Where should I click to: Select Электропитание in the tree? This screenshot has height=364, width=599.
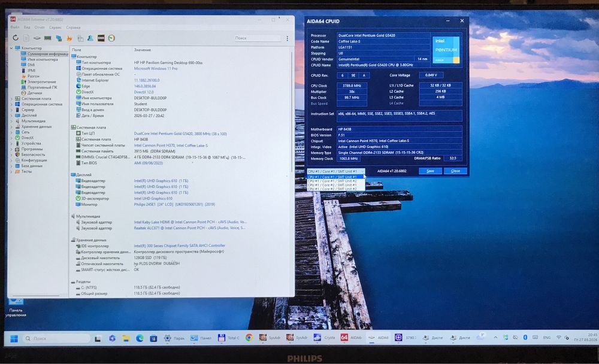[x=41, y=82]
